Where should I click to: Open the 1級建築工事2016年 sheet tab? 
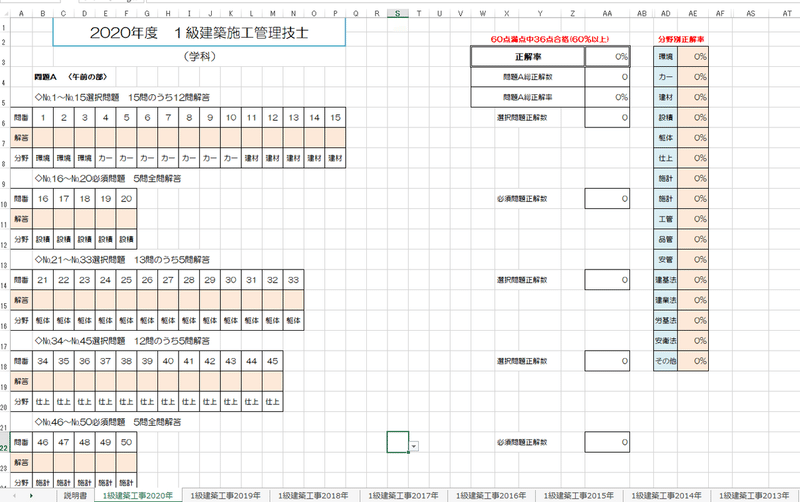[491, 496]
